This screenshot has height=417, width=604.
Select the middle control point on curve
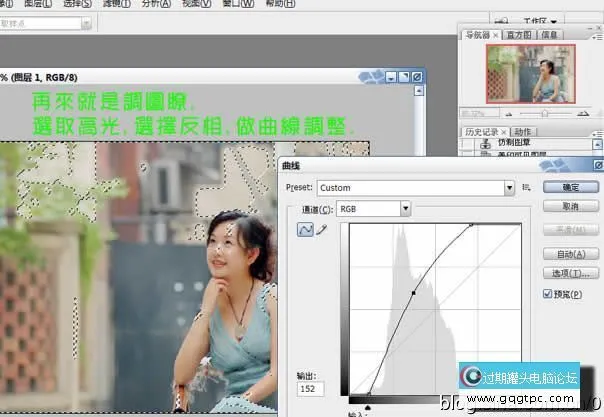click(413, 293)
